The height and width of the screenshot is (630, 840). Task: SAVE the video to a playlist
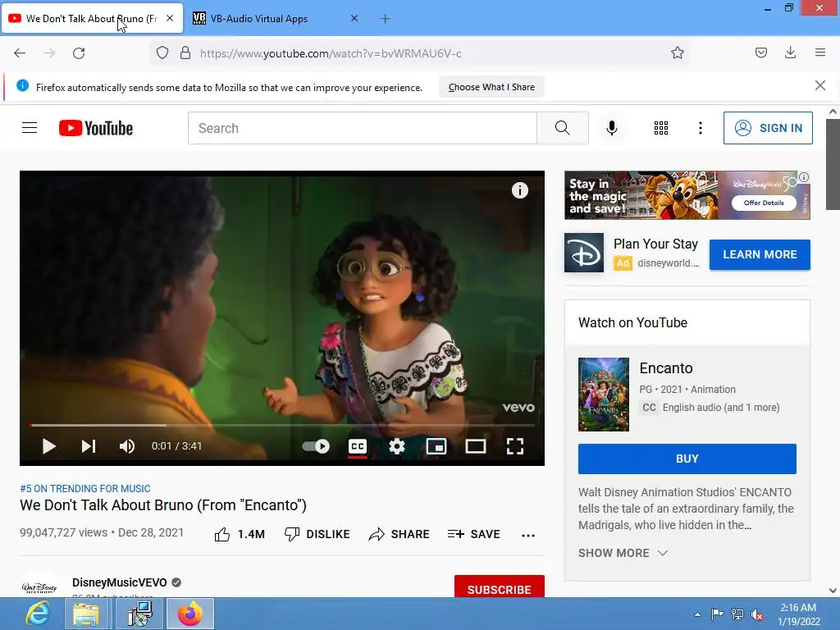tap(473, 534)
